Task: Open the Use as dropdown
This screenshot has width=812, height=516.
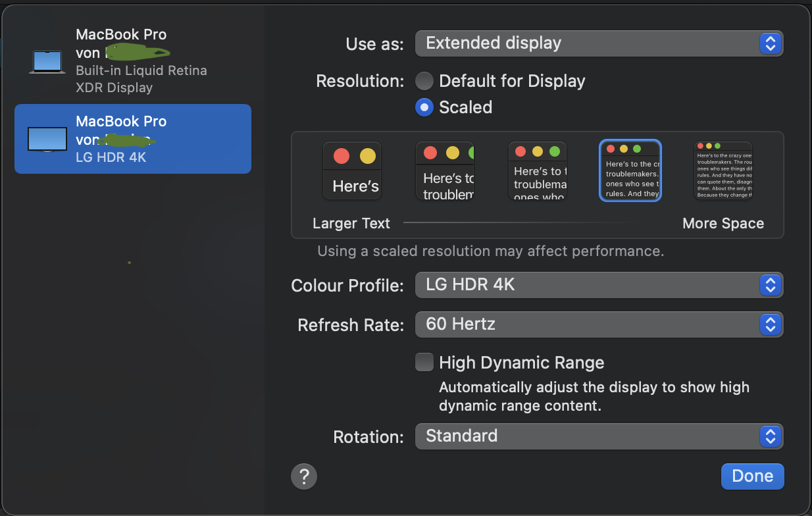Action: [599, 43]
